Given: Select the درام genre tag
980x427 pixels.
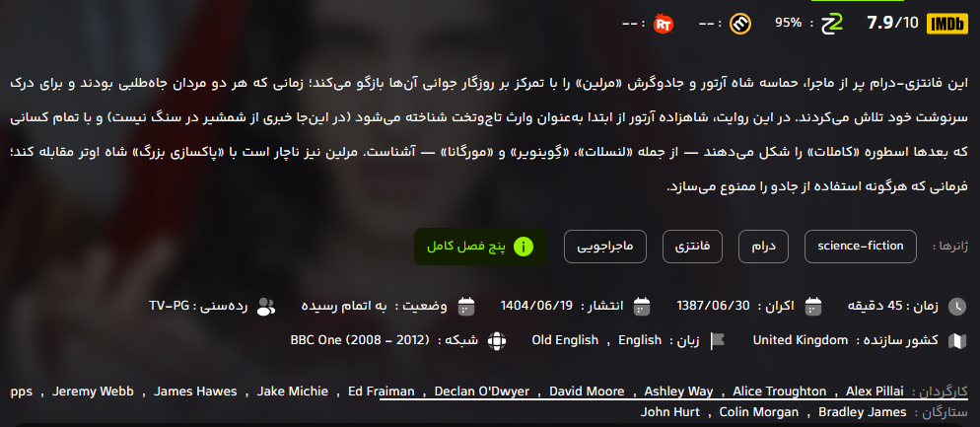Looking at the screenshot, I should click(x=764, y=247).
